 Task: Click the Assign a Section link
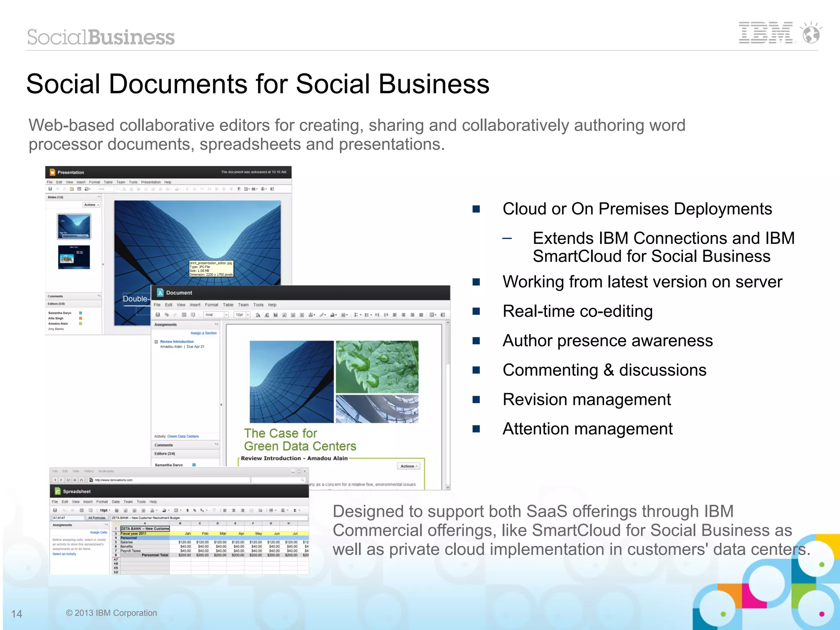(203, 333)
